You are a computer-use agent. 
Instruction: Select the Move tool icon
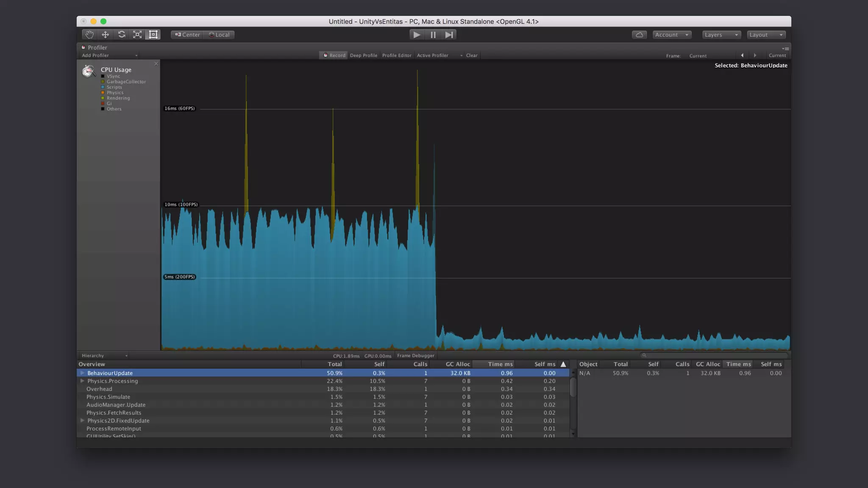click(x=105, y=35)
